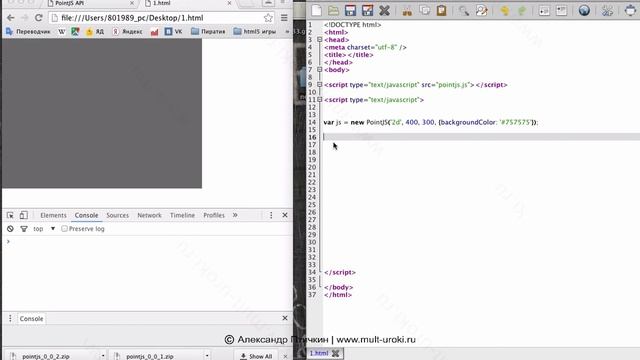Image resolution: width=640 pixels, height=360 pixels.
Task: Clear the console log
Action: (x=10, y=229)
